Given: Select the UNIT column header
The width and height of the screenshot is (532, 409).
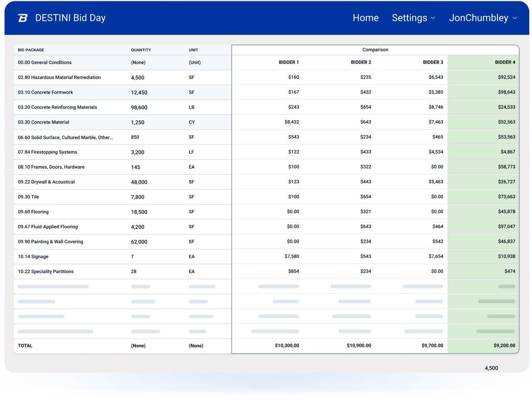Looking at the screenshot, I should pos(193,50).
